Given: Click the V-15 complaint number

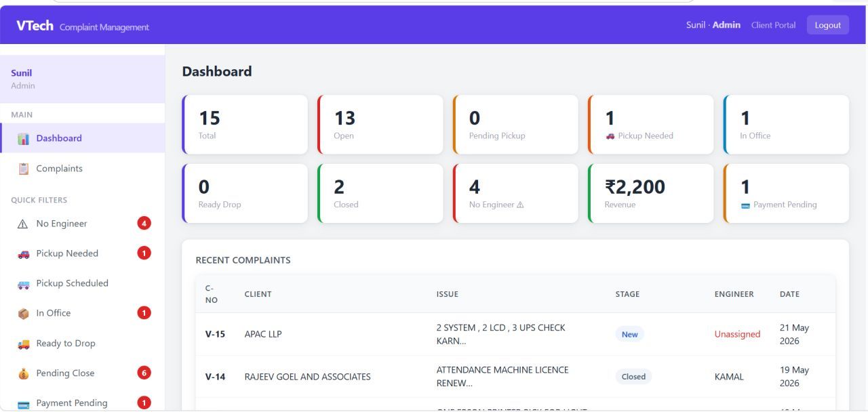Looking at the screenshot, I should (x=215, y=334).
